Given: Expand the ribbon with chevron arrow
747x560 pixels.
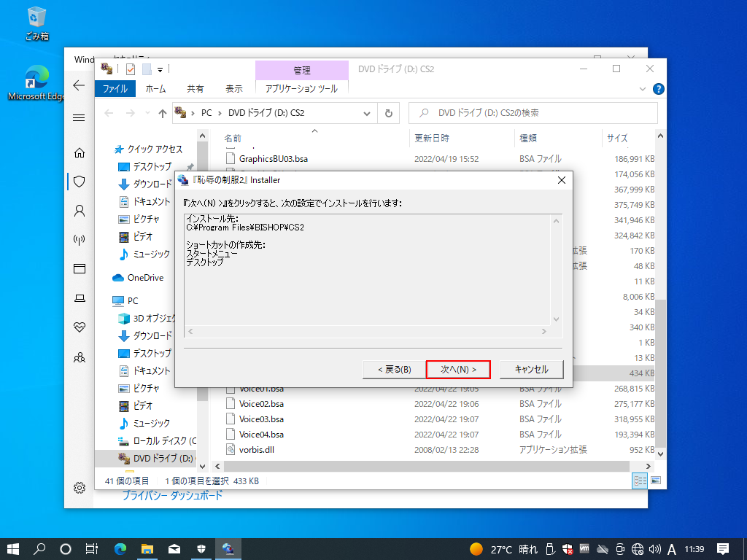Looking at the screenshot, I should tap(642, 89).
